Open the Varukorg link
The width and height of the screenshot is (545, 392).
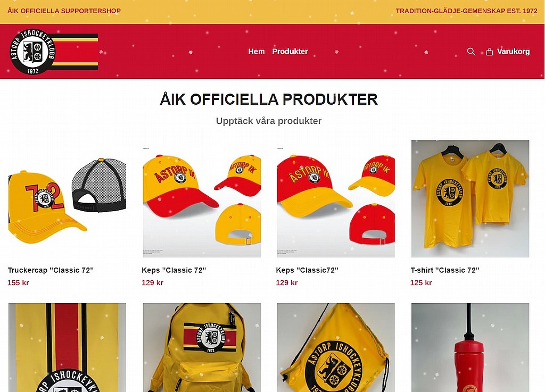514,52
